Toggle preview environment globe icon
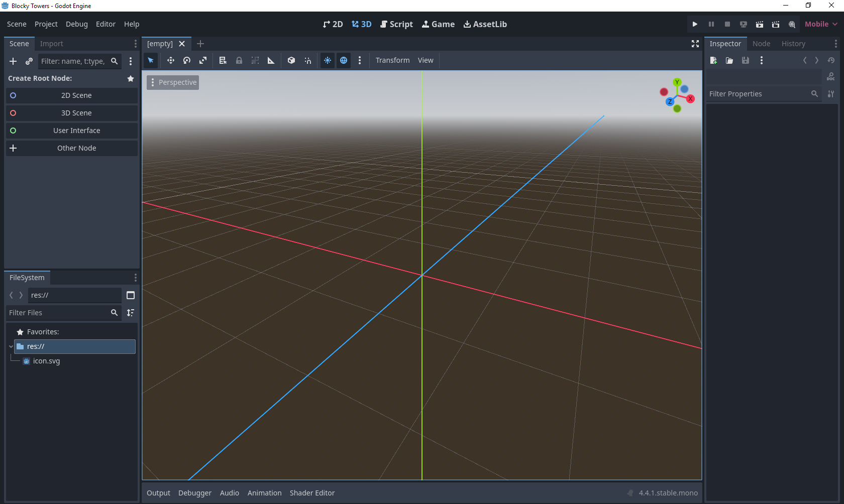 [344, 60]
